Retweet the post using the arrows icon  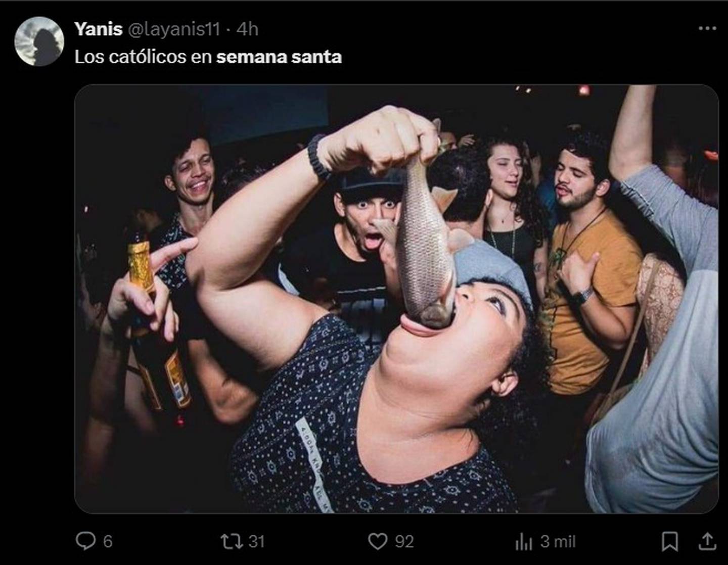[x=231, y=542]
